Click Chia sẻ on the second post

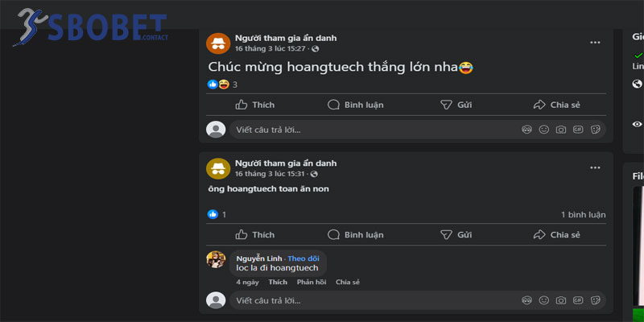[556, 235]
